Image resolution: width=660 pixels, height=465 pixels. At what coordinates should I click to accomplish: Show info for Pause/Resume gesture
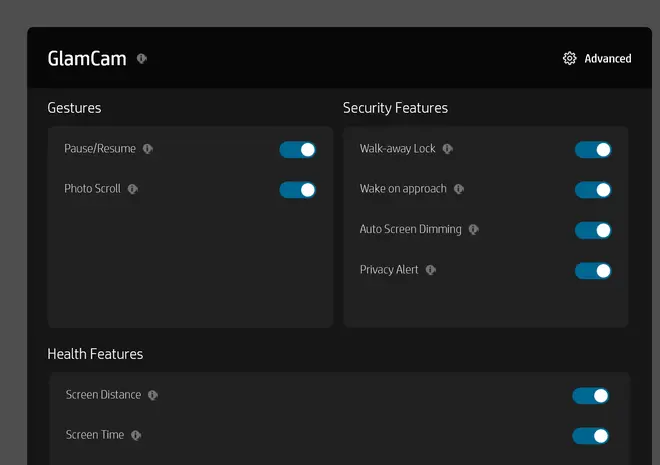pos(148,149)
